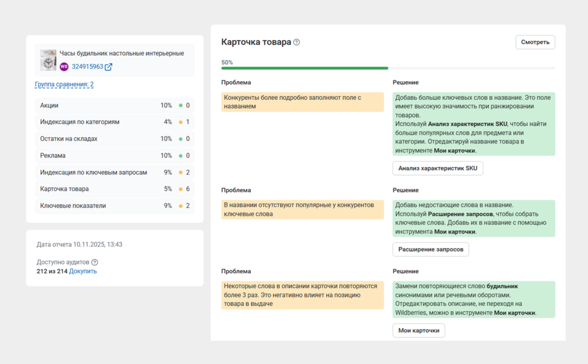Open the Мои карточки tool
This screenshot has height=364, width=588.
click(419, 330)
